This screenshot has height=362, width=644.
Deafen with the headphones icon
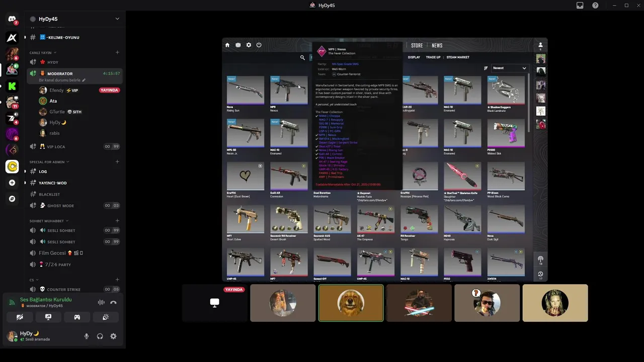click(100, 336)
